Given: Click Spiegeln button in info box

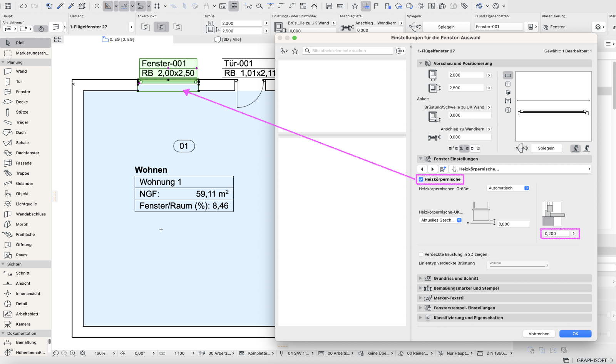Looking at the screenshot, I should (446, 27).
